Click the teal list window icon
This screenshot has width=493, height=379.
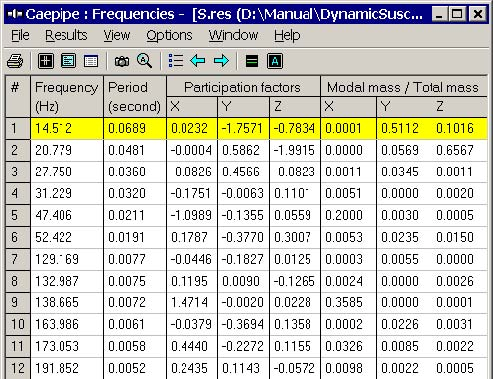68,61
